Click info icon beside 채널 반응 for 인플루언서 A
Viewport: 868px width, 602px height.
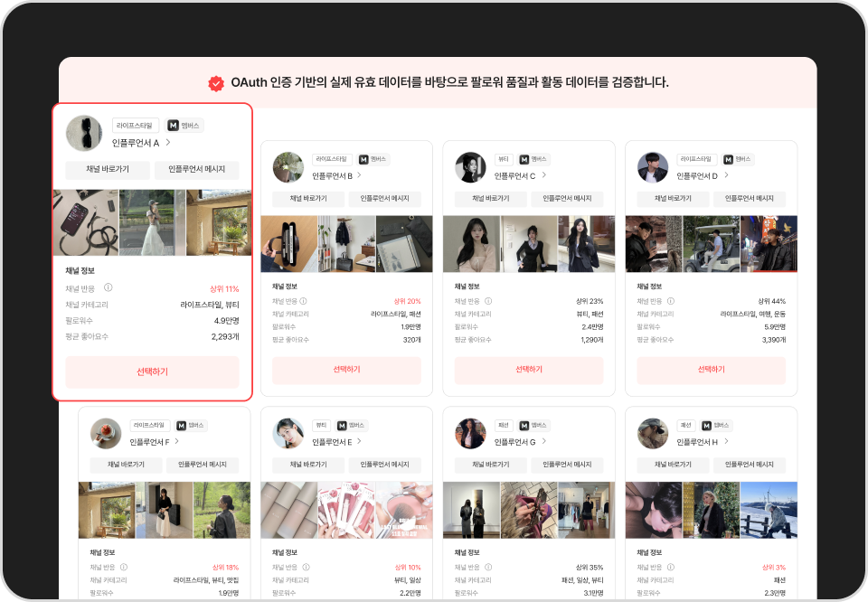point(108,287)
